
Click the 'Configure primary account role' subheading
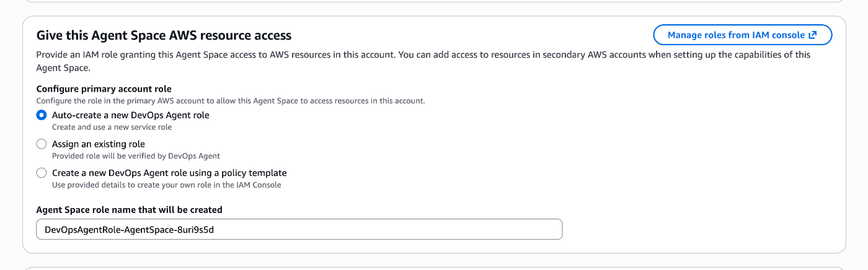104,89
